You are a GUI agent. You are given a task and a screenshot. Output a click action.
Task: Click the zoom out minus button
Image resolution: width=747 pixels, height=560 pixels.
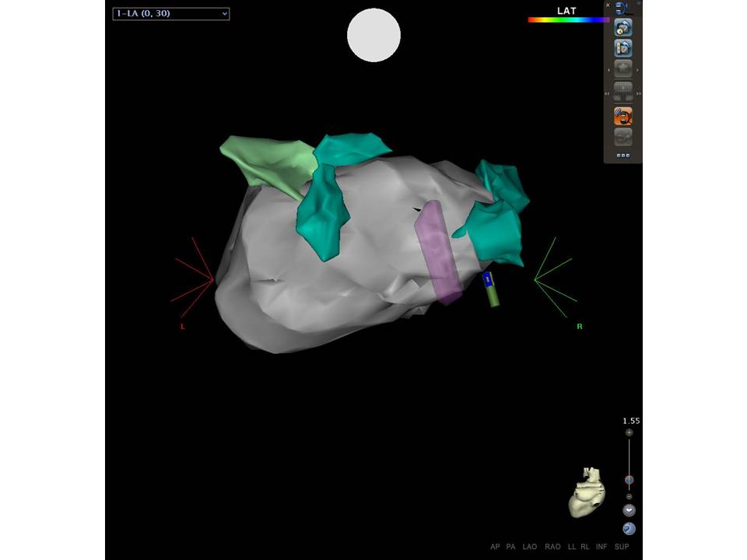(x=629, y=496)
